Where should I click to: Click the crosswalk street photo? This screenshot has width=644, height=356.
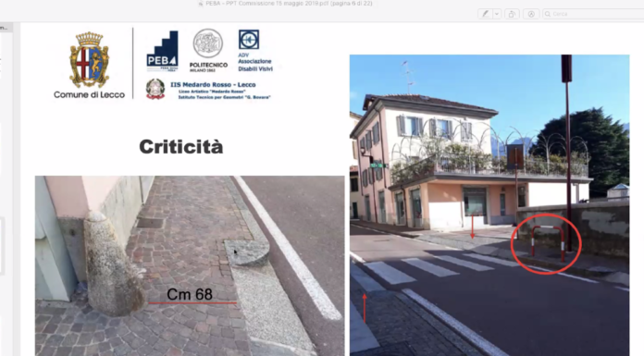click(x=489, y=205)
